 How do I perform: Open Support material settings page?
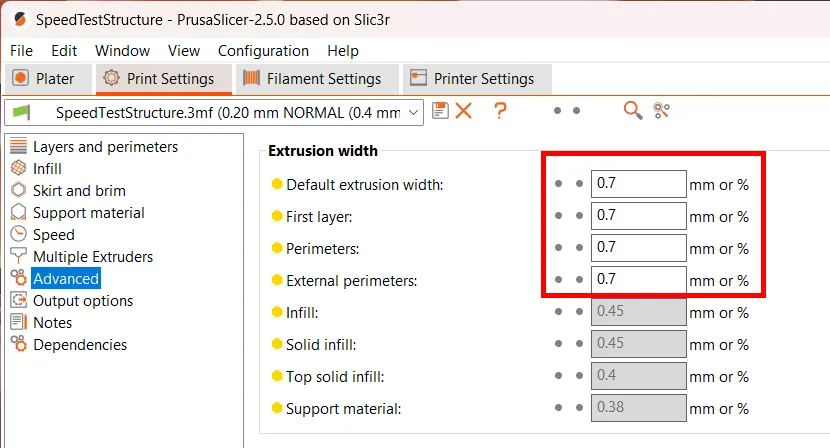(x=88, y=213)
